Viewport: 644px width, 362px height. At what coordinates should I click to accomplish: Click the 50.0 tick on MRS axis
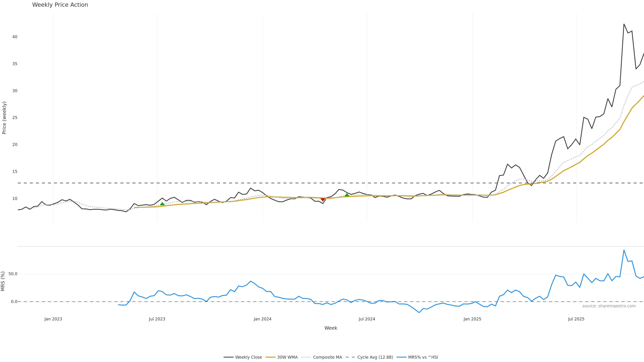pos(13,274)
